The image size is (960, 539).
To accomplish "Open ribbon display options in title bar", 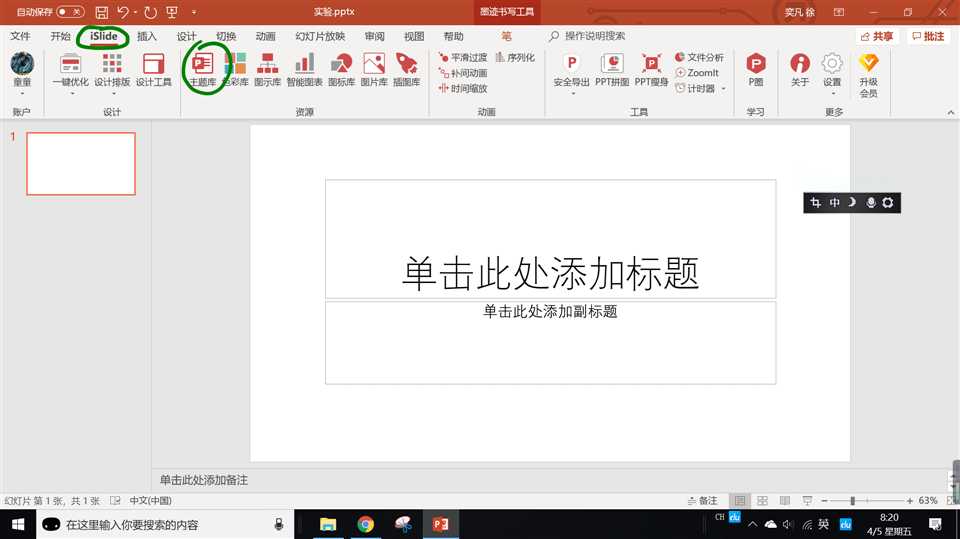I will pos(839,12).
